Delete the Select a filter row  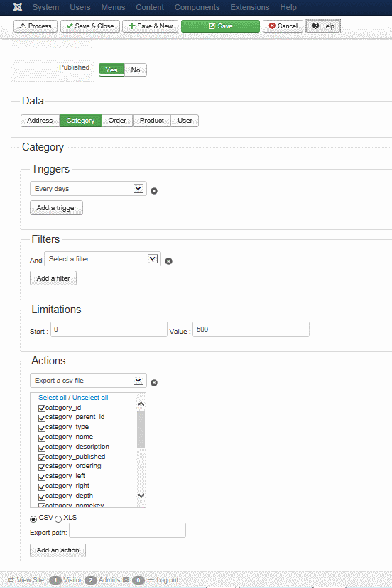pyautogui.click(x=168, y=261)
